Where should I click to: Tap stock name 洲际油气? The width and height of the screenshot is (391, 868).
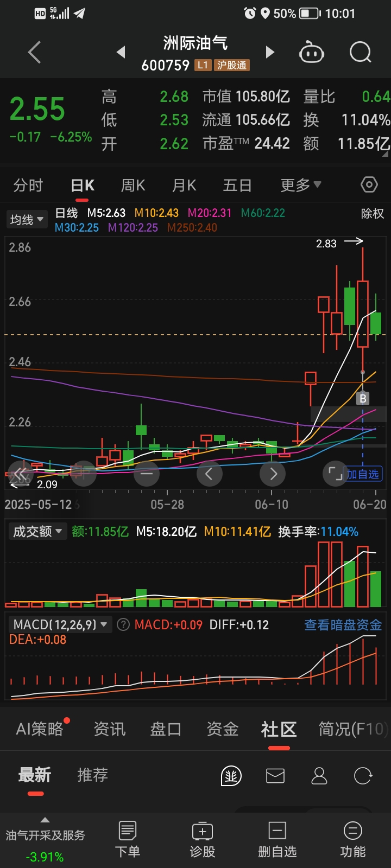pos(195,43)
